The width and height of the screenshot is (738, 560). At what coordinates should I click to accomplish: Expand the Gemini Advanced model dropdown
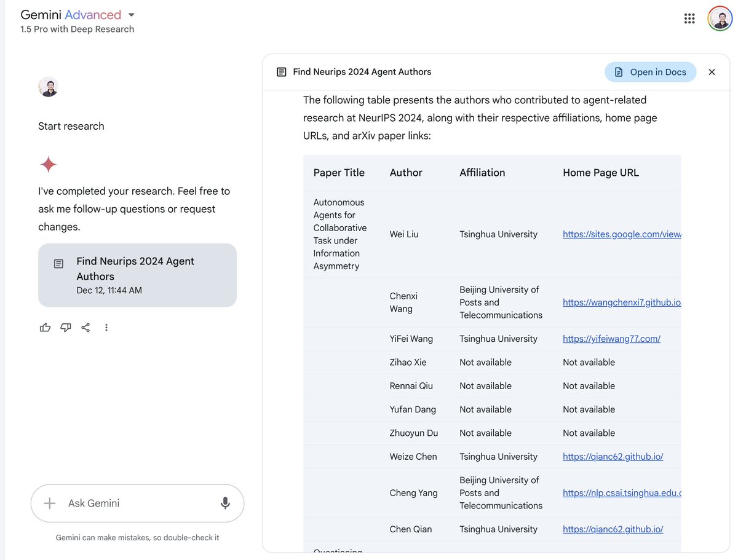(131, 15)
